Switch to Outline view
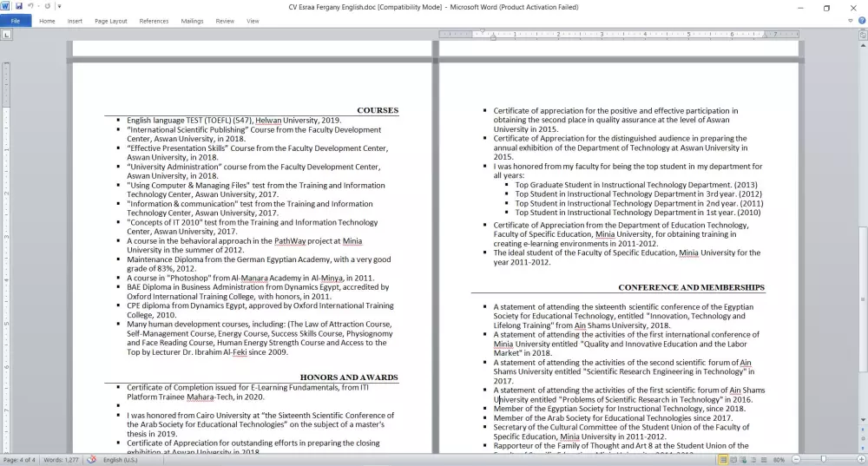 753,460
